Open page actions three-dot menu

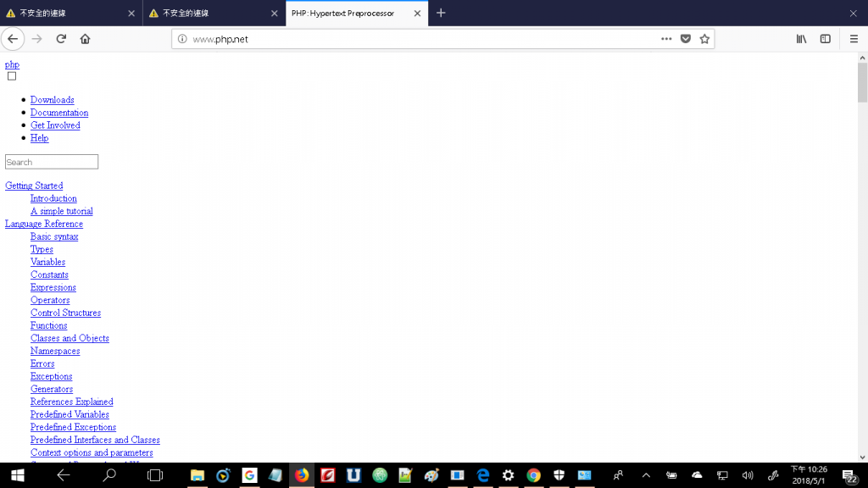(666, 39)
